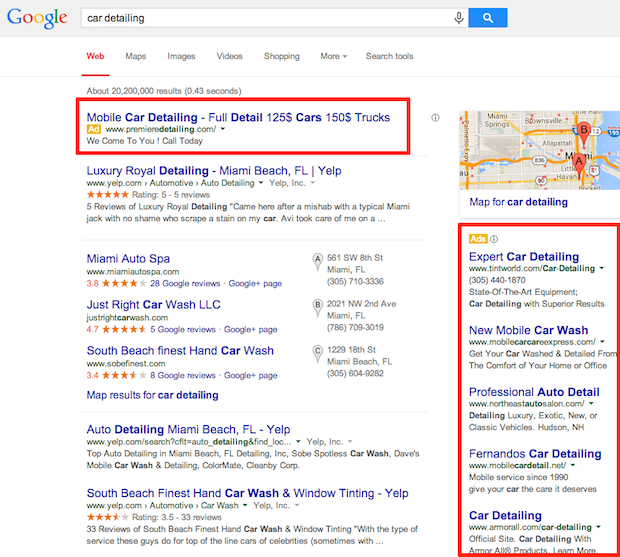Expand arrow next to mobilecardetail.net URL
This screenshot has width=620, height=557.
(573, 465)
